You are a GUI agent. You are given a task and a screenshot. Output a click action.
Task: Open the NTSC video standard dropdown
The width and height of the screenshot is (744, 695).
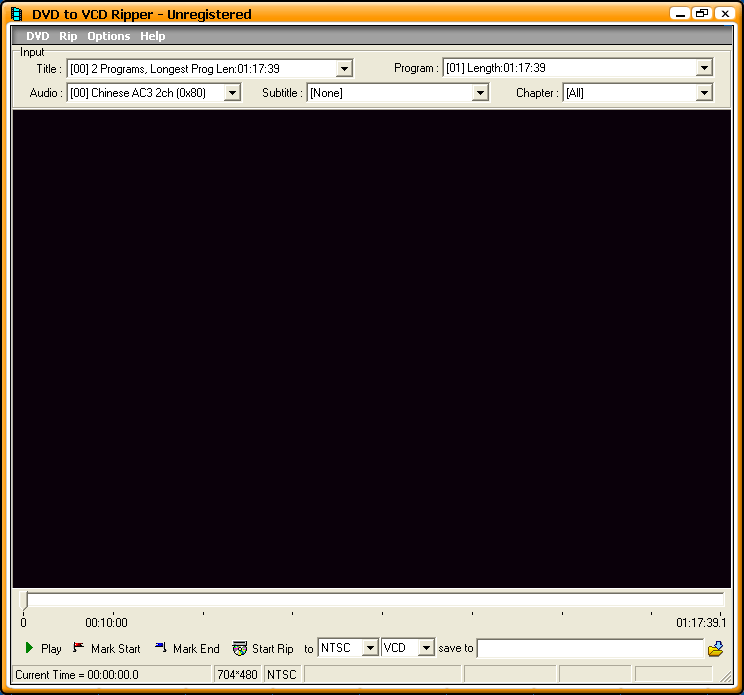point(370,648)
